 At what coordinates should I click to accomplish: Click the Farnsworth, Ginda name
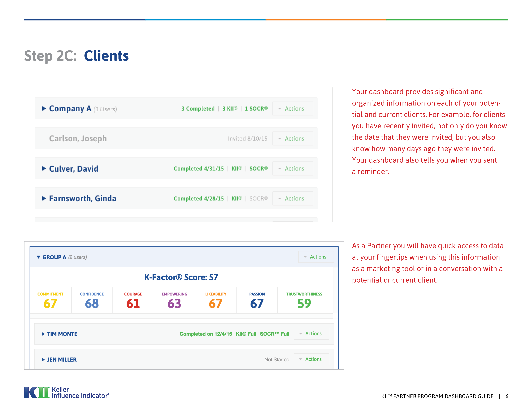(x=83, y=198)
